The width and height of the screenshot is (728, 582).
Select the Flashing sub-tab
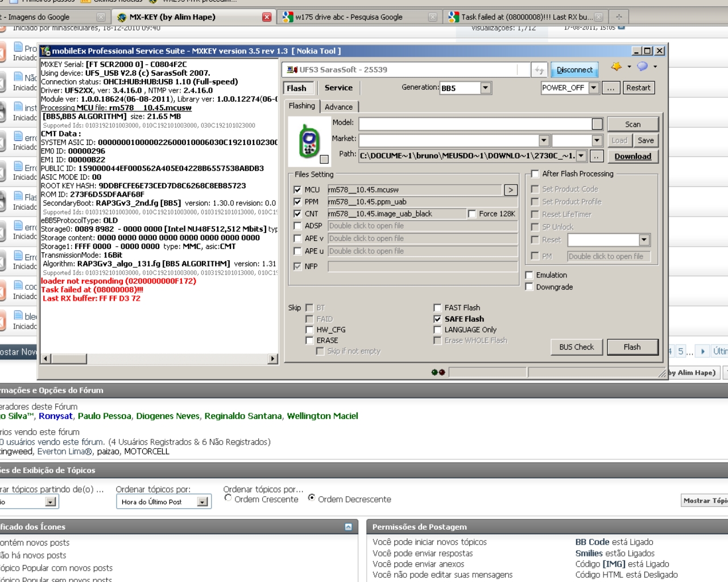[x=301, y=106]
